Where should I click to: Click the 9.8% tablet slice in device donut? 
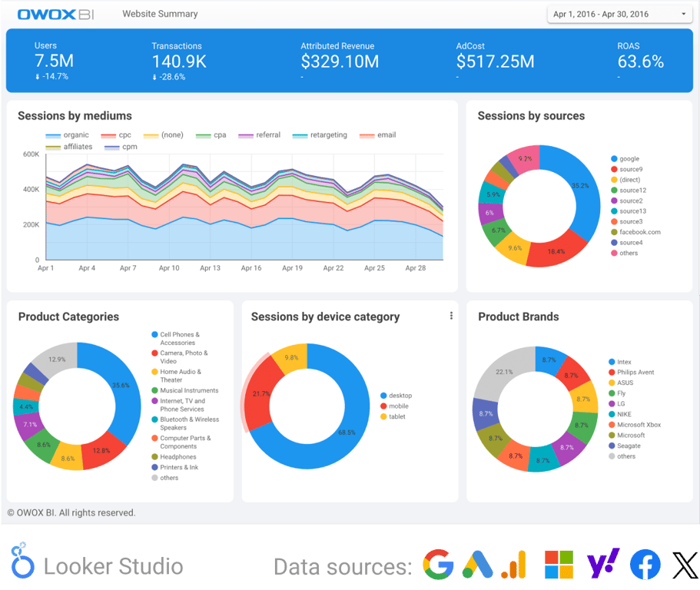pos(291,357)
